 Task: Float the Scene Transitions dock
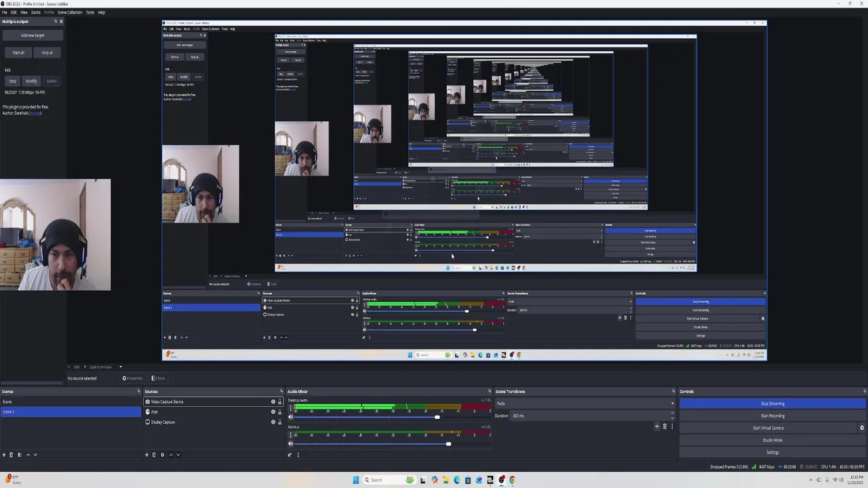point(673,391)
